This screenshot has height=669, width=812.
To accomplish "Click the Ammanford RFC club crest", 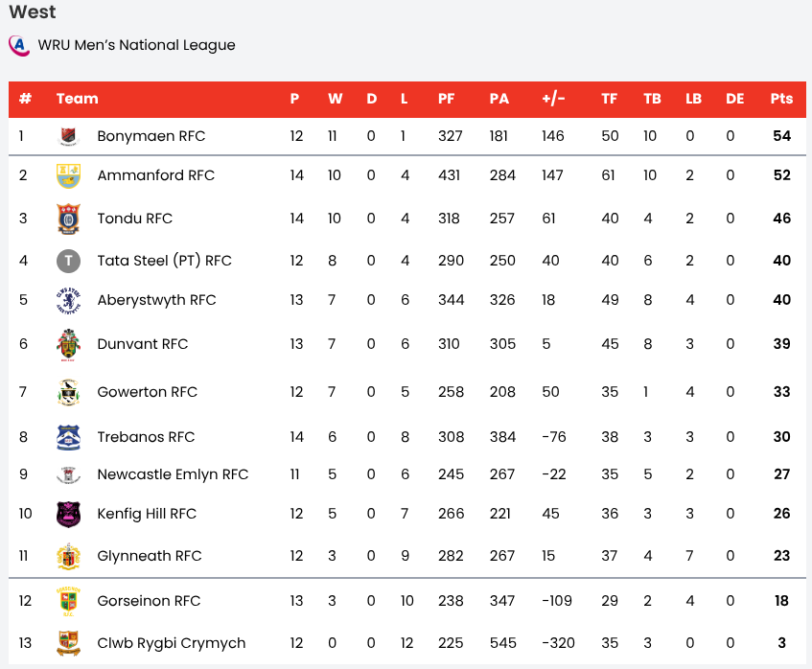I will coord(67,175).
